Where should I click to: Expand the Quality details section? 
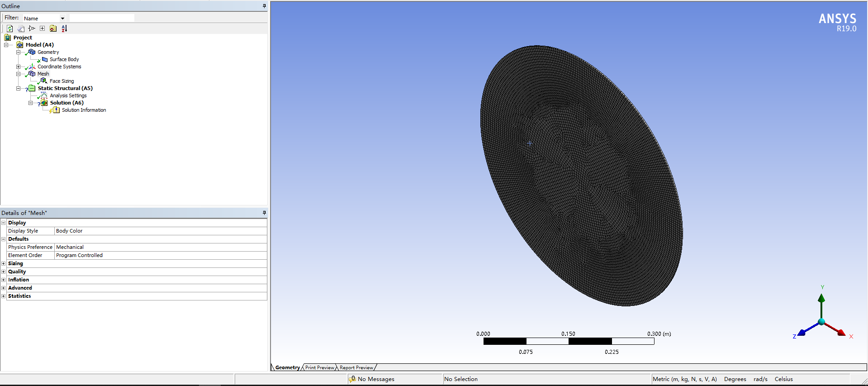point(4,272)
